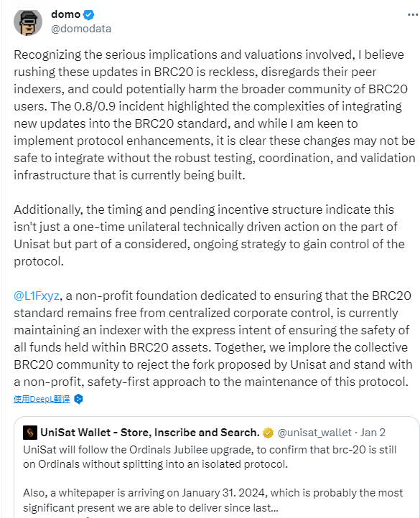Open domo's profile avatar

28,22
